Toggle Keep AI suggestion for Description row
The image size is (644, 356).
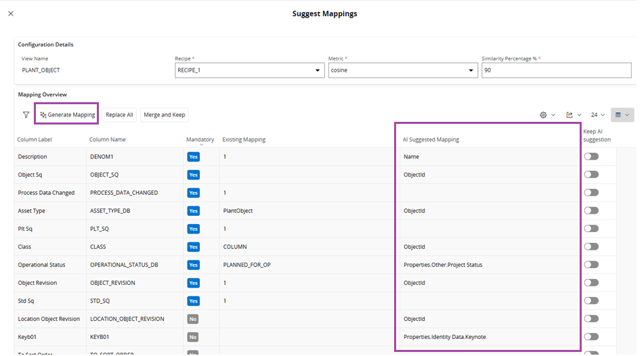pos(591,156)
